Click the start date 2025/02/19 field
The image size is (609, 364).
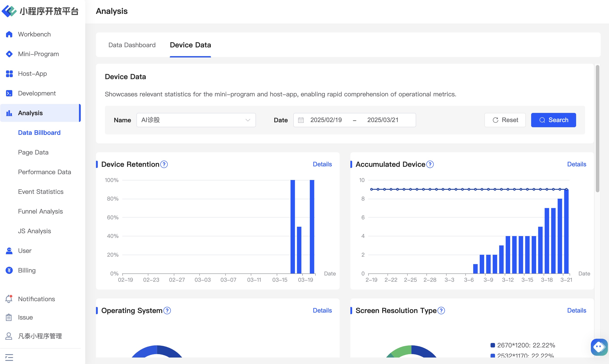[326, 120]
